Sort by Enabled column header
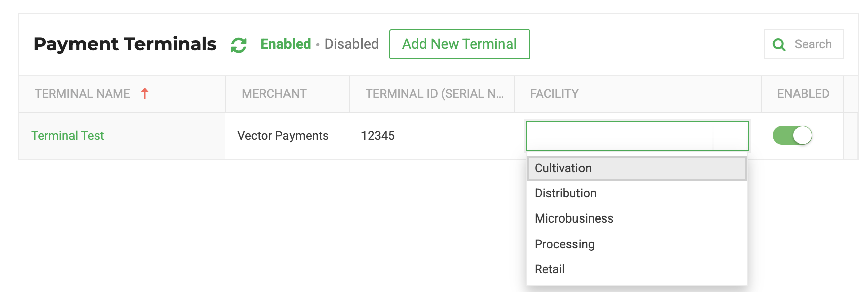This screenshot has height=292, width=868. [x=803, y=94]
